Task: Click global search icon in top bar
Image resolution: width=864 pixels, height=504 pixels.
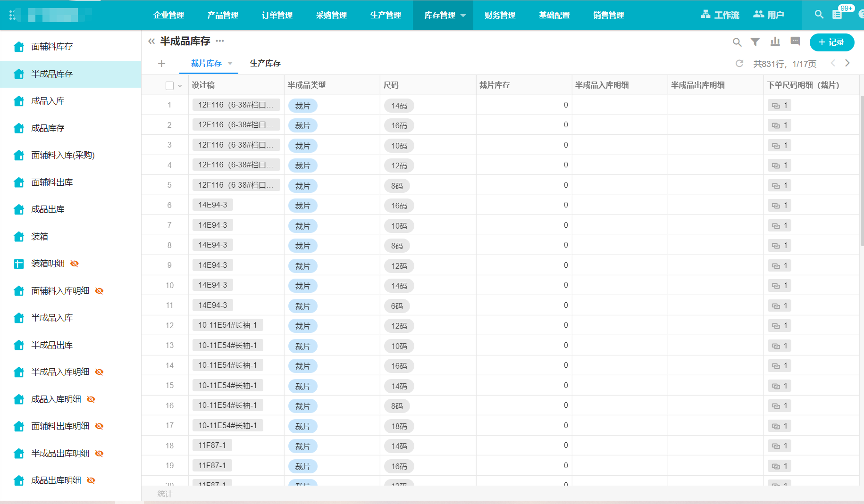Action: point(819,15)
